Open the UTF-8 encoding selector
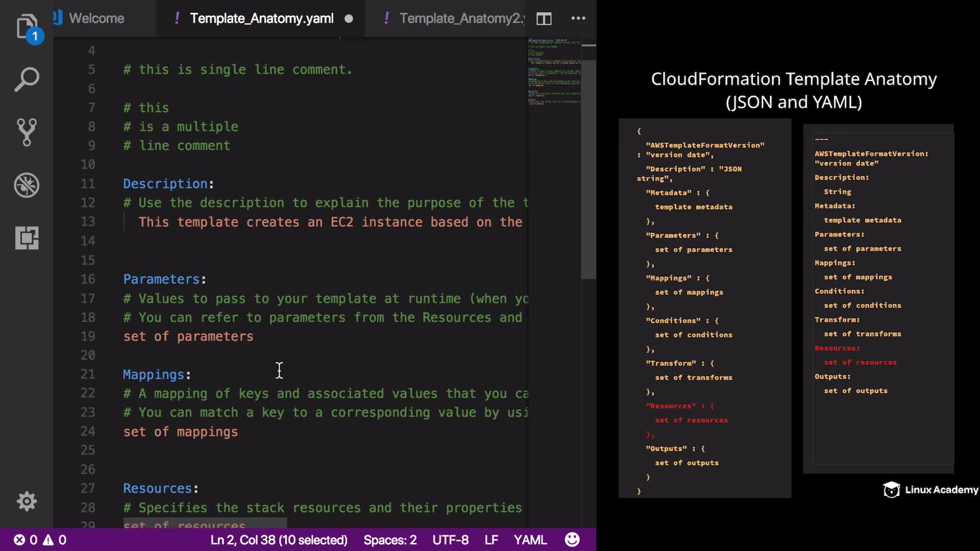The image size is (980, 551). [450, 540]
